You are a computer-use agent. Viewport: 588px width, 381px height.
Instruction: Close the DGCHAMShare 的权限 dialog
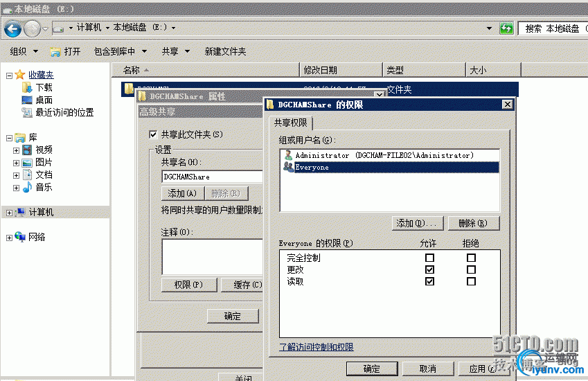(508, 105)
